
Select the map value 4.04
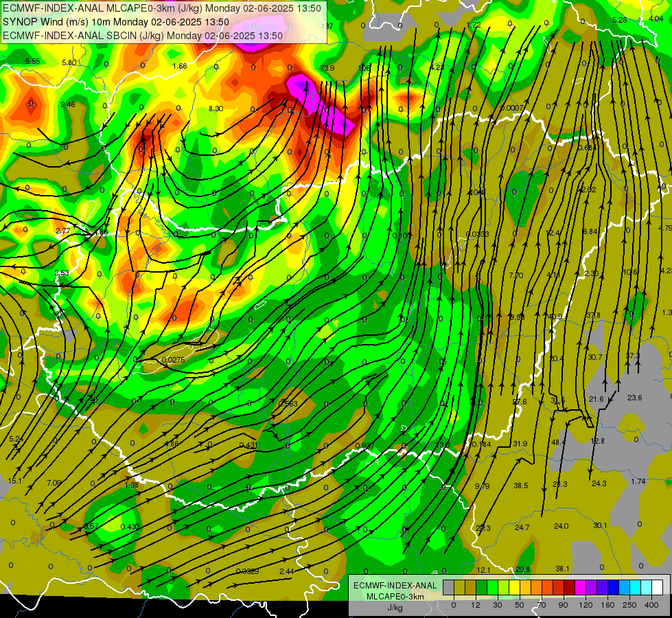pos(656,19)
